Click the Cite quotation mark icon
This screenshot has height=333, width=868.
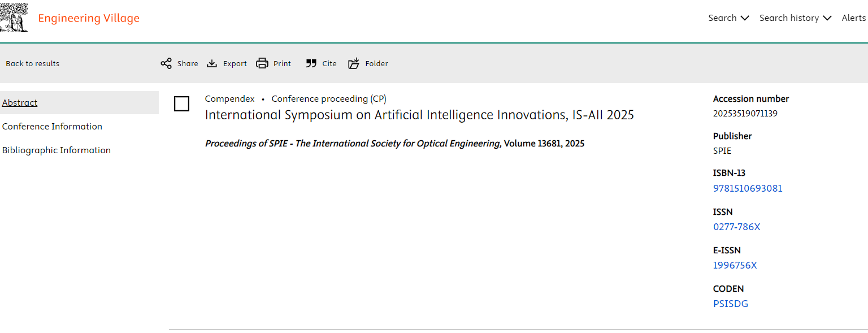(311, 63)
